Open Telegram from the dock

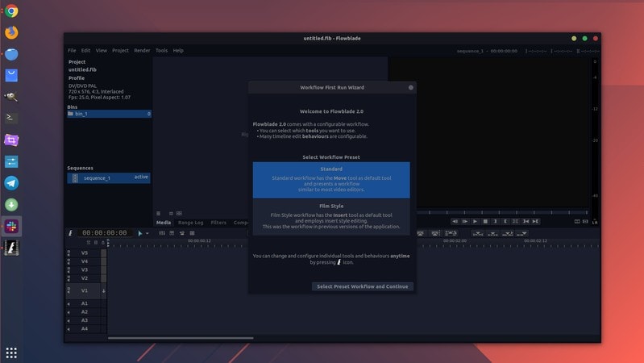coord(11,183)
